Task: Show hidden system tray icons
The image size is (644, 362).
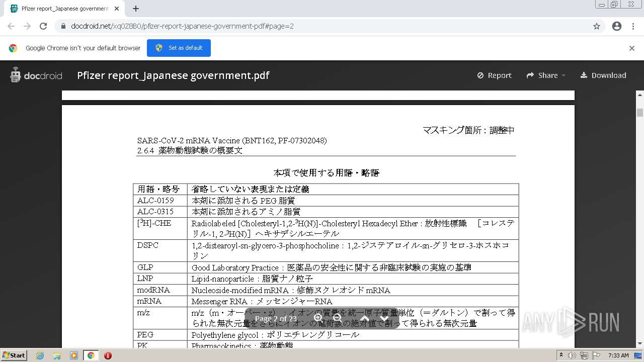Action: (561, 355)
